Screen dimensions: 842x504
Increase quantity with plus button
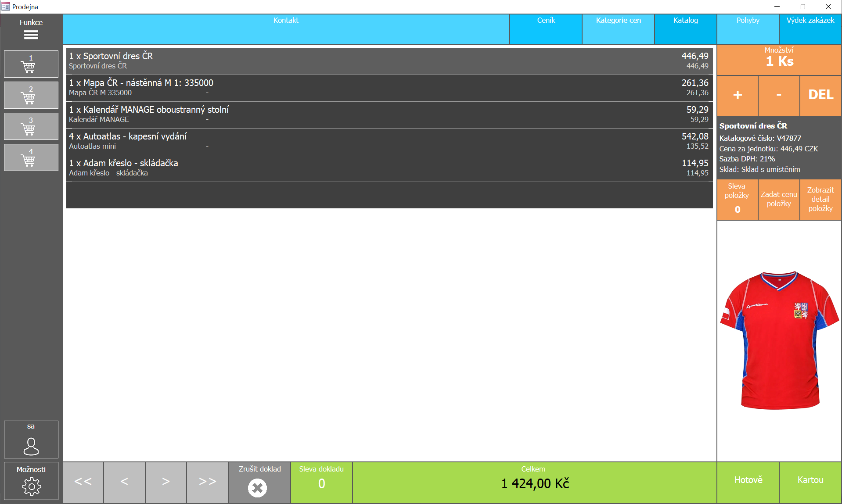click(738, 95)
